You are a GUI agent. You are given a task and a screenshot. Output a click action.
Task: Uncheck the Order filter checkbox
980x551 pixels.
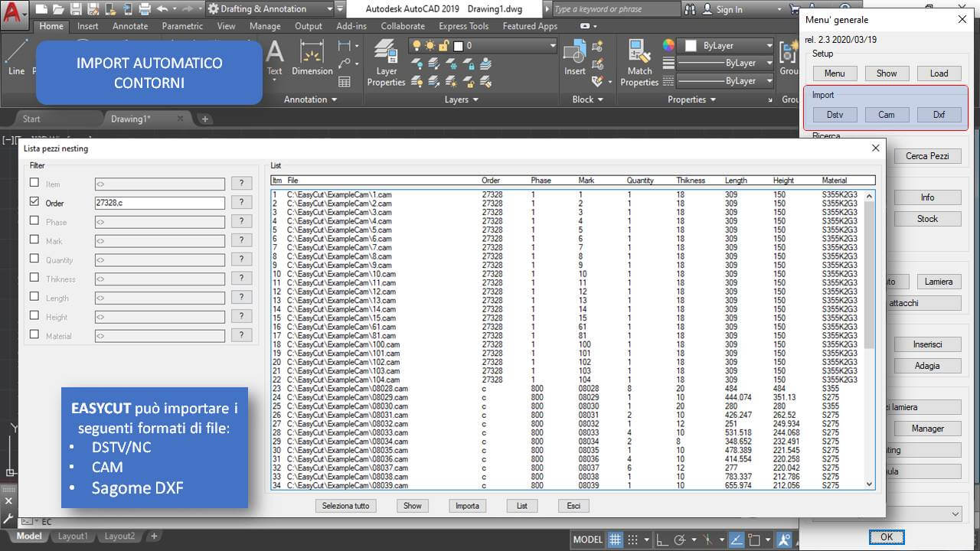pyautogui.click(x=34, y=202)
